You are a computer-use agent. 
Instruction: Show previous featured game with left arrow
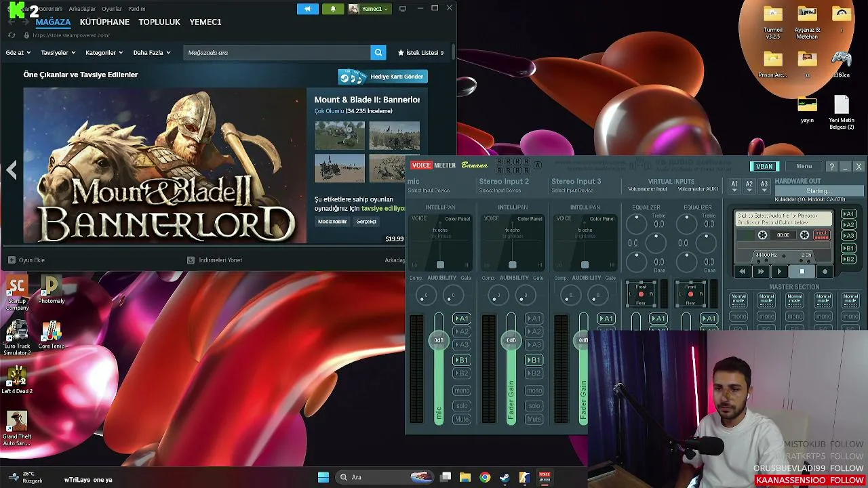coord(12,170)
